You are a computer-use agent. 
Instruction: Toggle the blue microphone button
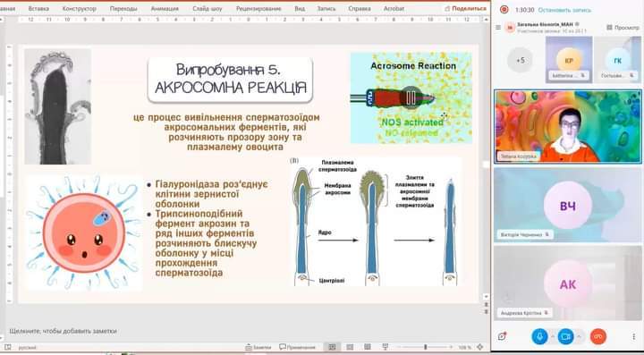coord(539,336)
